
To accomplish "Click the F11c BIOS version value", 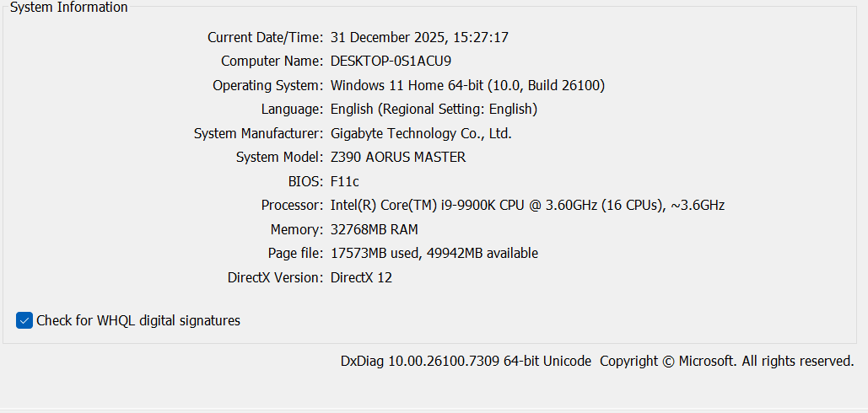I will tap(346, 181).
